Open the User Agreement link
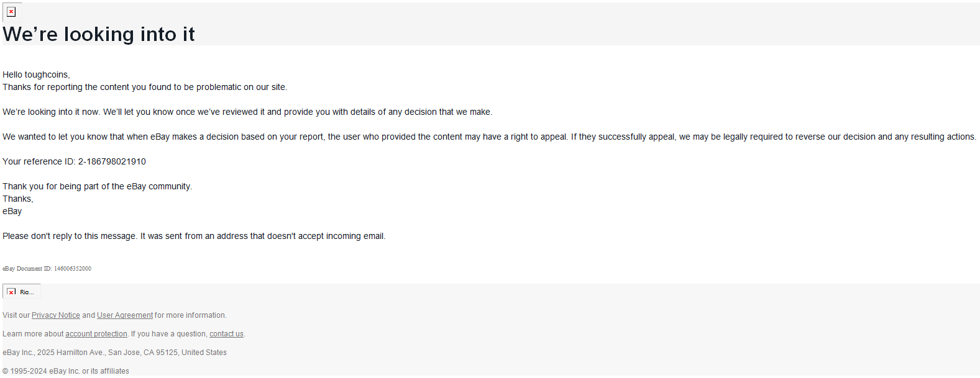This screenshot has width=980, height=378. coord(125,315)
